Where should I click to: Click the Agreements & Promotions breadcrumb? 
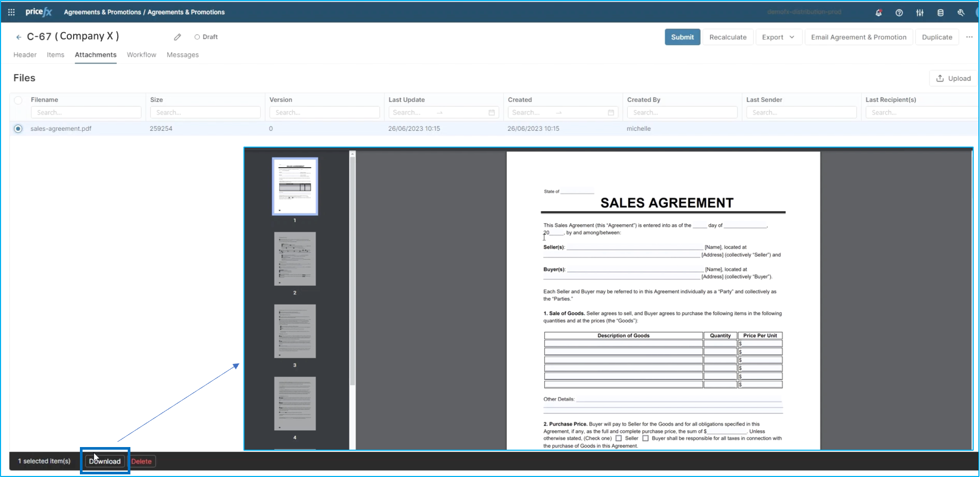click(102, 12)
